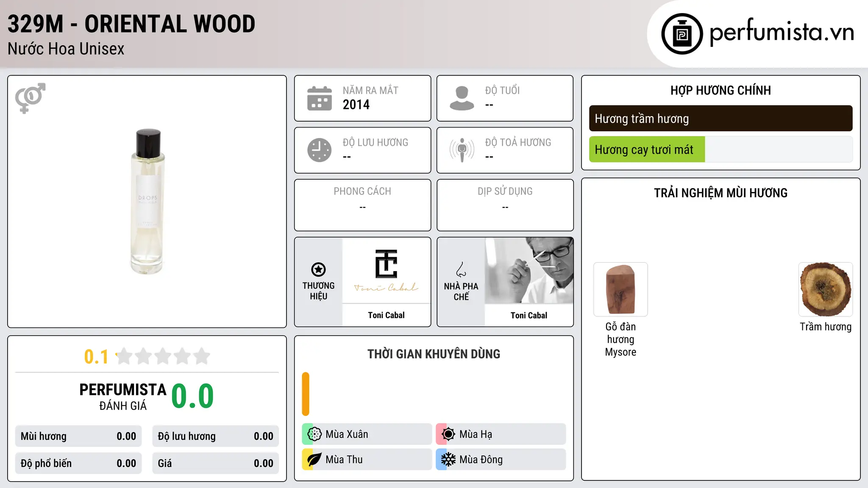Click the Hương trầm hương accord bar
868x488 pixels.
721,119
